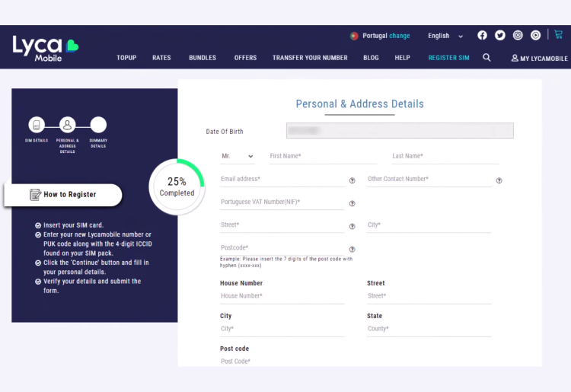The height and width of the screenshot is (392, 571).
Task: Open the English language dropdown
Action: [445, 36]
